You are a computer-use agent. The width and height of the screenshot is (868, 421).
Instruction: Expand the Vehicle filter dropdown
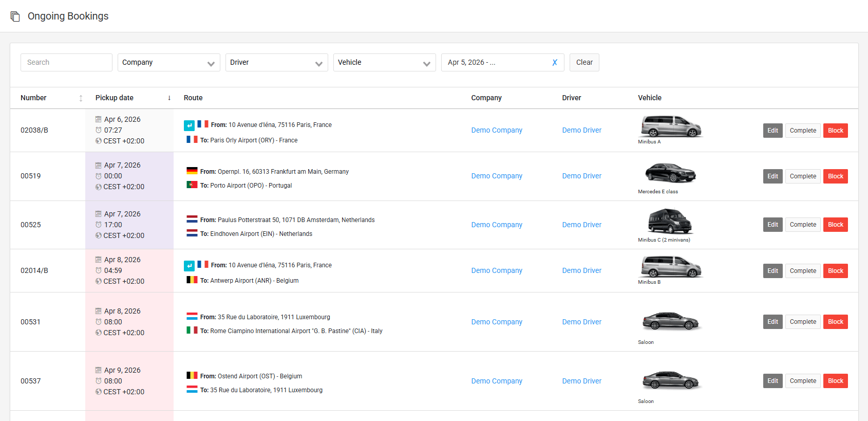click(x=384, y=63)
